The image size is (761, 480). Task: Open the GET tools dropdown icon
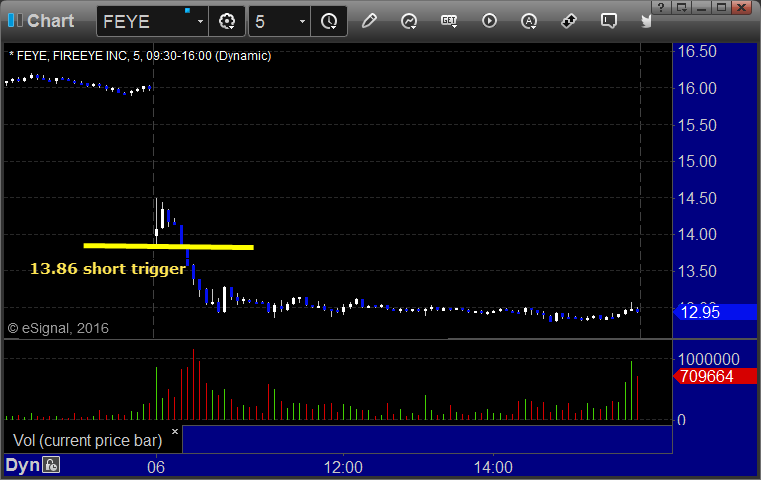point(449,21)
